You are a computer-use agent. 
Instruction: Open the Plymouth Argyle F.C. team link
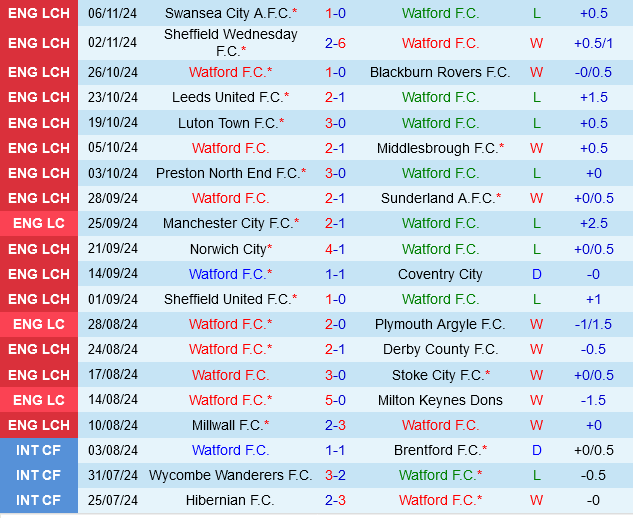point(440,324)
